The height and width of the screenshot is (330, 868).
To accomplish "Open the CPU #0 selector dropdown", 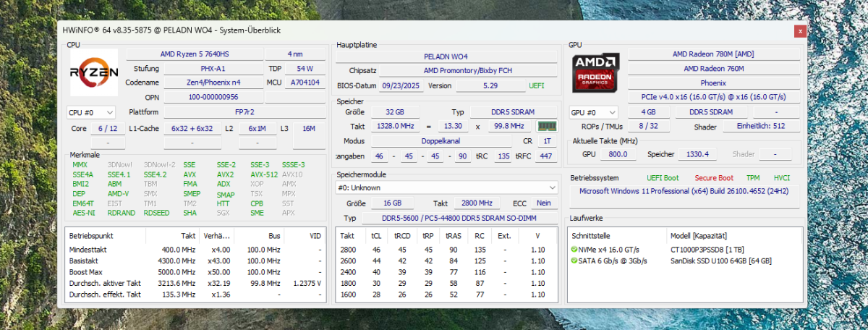I will coord(90,112).
